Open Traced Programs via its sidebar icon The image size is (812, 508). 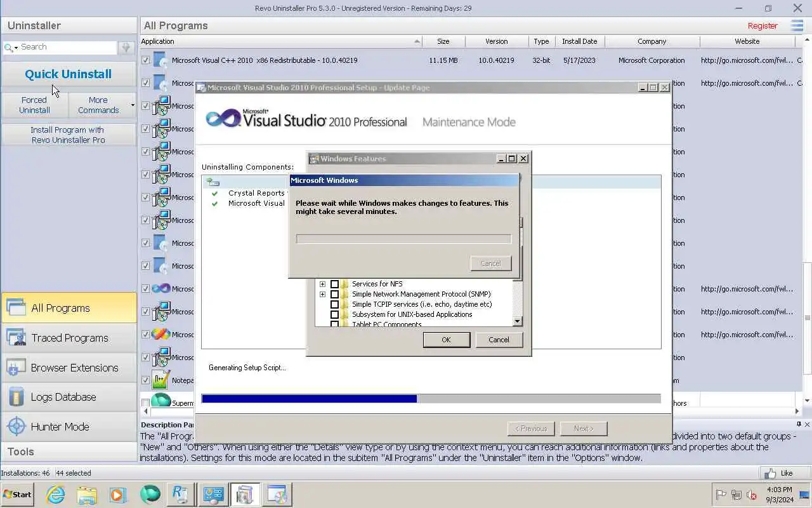(16, 338)
